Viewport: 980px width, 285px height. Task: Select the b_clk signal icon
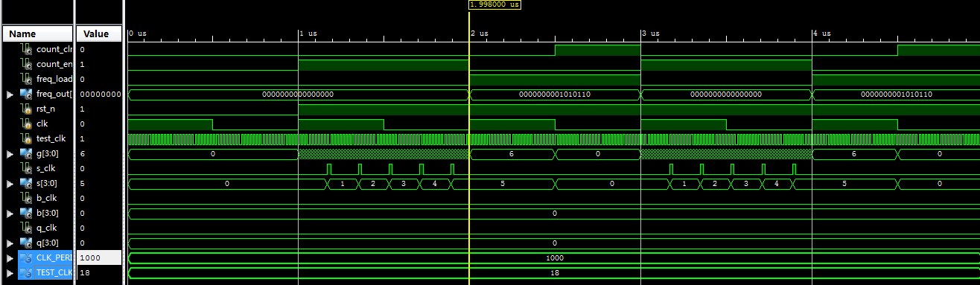(25, 198)
